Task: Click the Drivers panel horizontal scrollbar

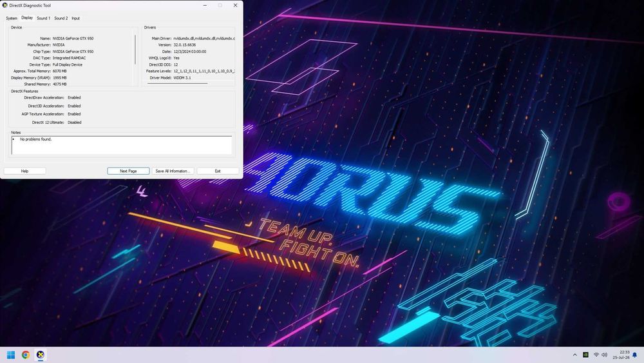Action: [x=178, y=83]
